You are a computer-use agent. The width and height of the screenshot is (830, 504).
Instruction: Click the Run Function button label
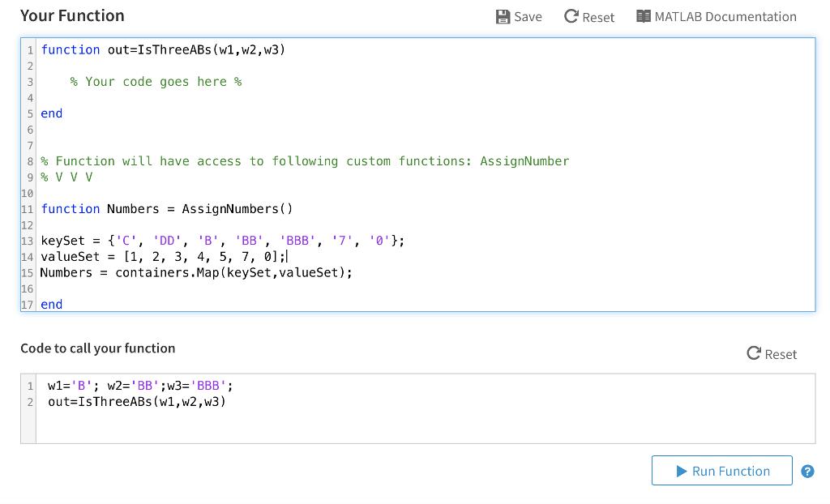(730, 472)
